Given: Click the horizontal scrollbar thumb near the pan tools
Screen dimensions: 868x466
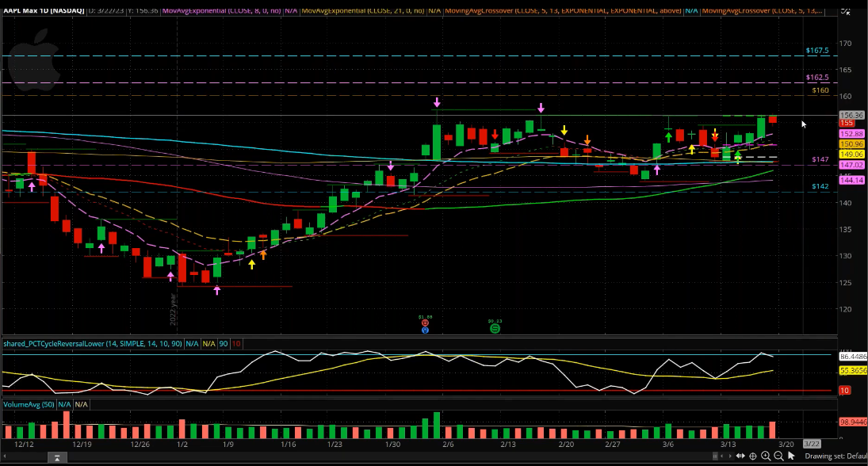Looking at the screenshot, I should coord(715,456).
